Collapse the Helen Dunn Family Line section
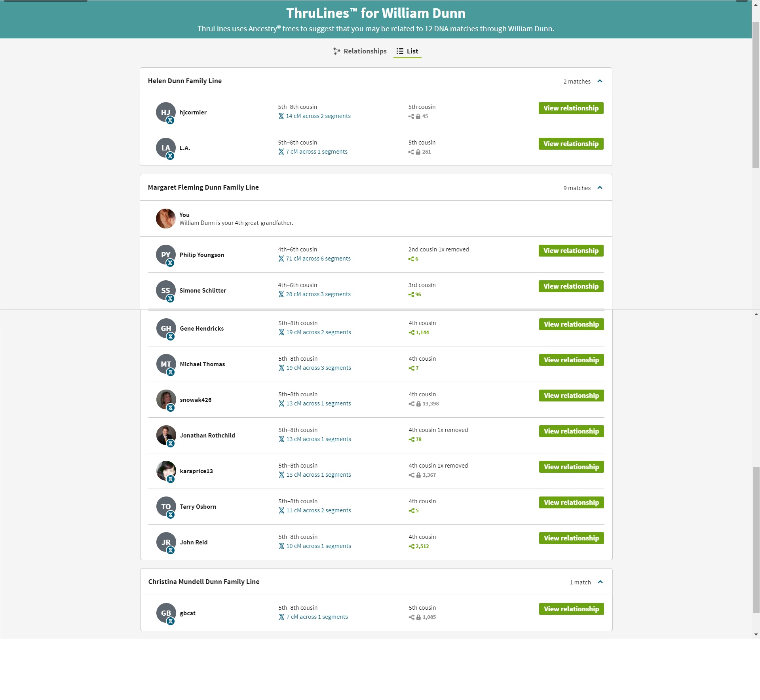Screen dimensions: 760x700 pyautogui.click(x=600, y=81)
